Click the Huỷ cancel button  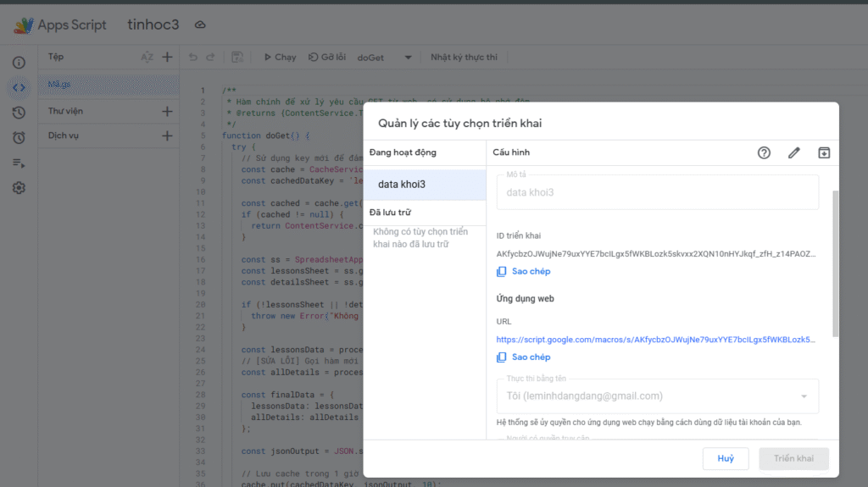tap(726, 458)
